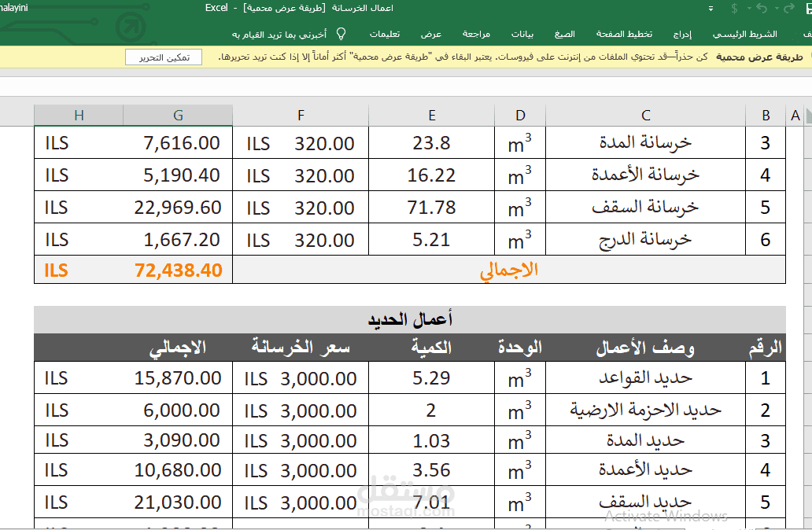Click the الوحدة header cell
The height and width of the screenshot is (530, 812).
(520, 348)
